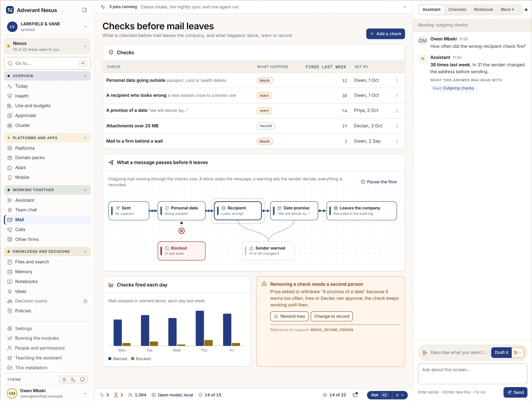Image resolution: width=532 pixels, height=401 pixels.
Task: Collapse the Overview section
Action: coord(47,76)
